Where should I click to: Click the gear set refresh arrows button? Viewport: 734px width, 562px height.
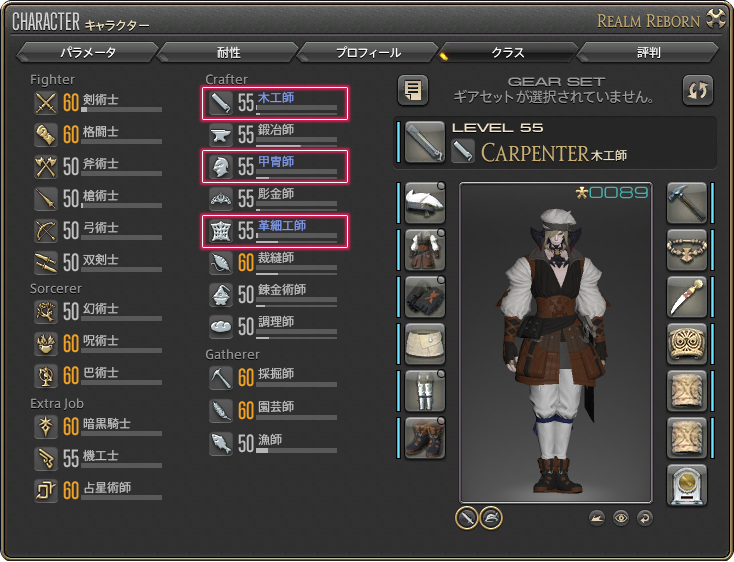click(697, 90)
